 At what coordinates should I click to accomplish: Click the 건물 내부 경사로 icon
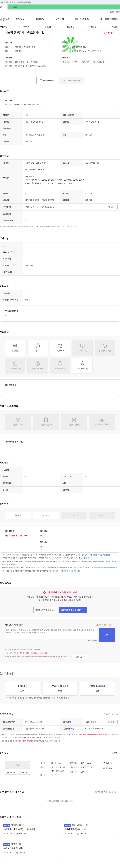102,422
